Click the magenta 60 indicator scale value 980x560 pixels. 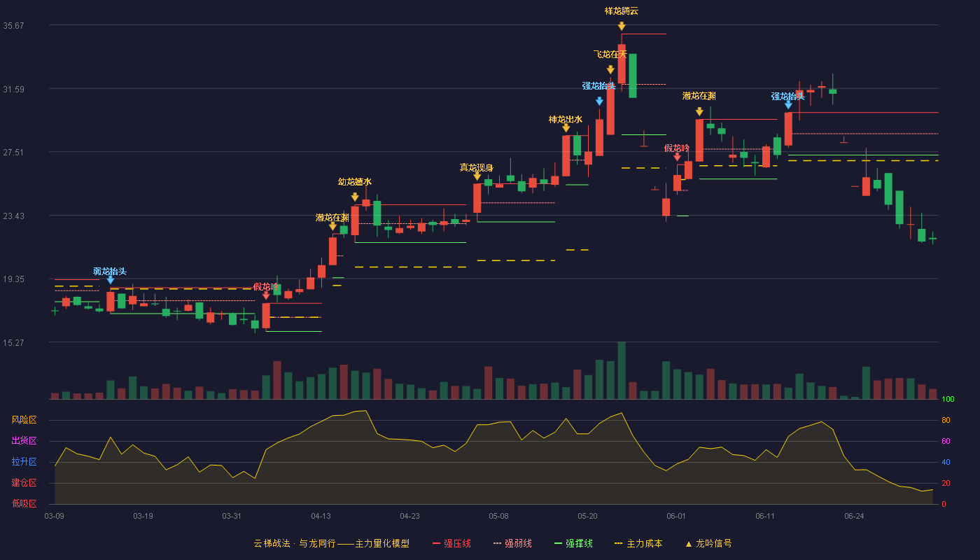click(946, 442)
